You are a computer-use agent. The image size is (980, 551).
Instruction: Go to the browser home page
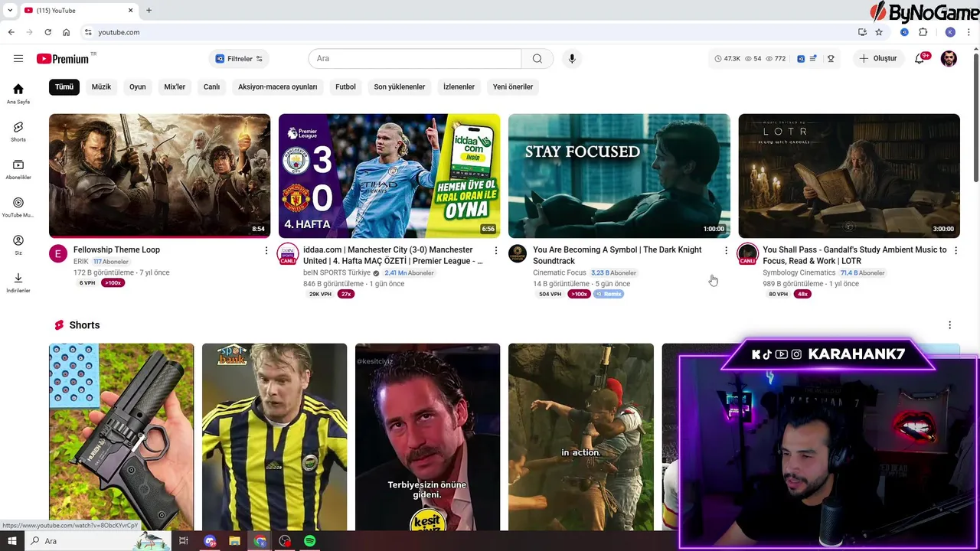[67, 32]
